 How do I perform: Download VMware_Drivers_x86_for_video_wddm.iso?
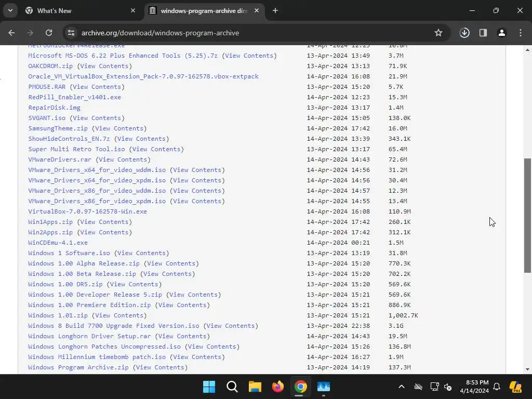[97, 191]
